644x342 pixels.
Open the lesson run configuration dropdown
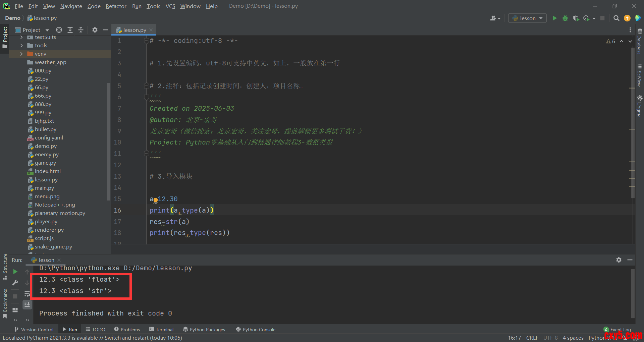coord(527,18)
